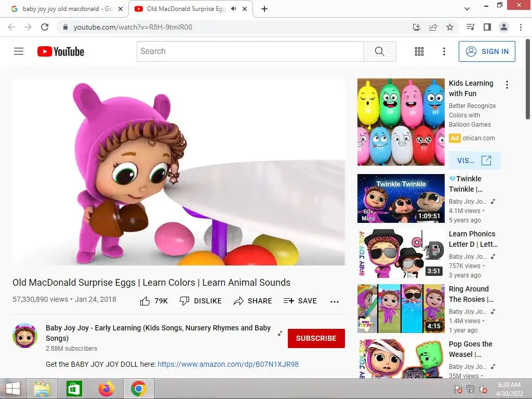This screenshot has width=532, height=399.
Task: Click the install app icon in the address bar
Action: (416, 27)
